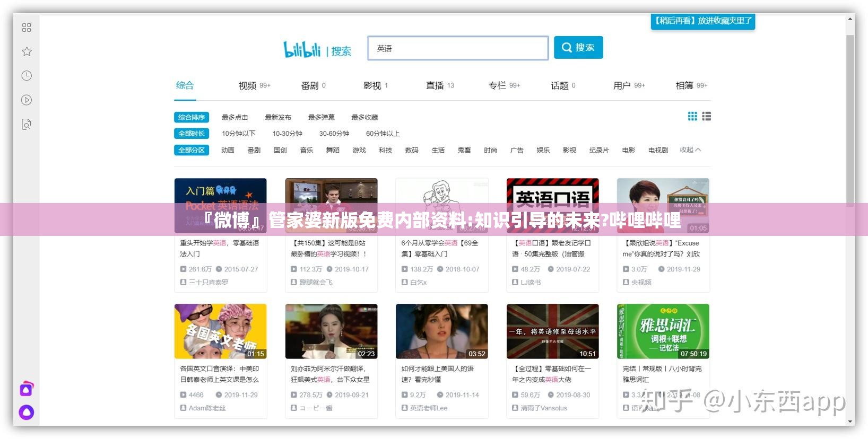Open video 重头开始学英语 零基础语法入门
The height and width of the screenshot is (439, 868).
pos(220,248)
